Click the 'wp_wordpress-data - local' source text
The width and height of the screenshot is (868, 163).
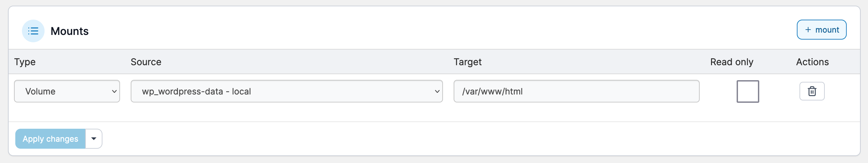pyautogui.click(x=197, y=91)
